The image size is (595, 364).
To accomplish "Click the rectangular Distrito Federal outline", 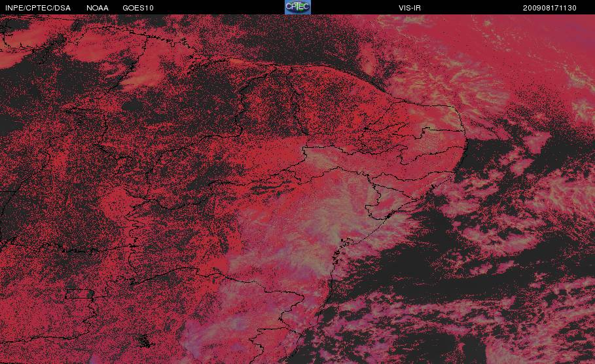I will [x=80, y=294].
